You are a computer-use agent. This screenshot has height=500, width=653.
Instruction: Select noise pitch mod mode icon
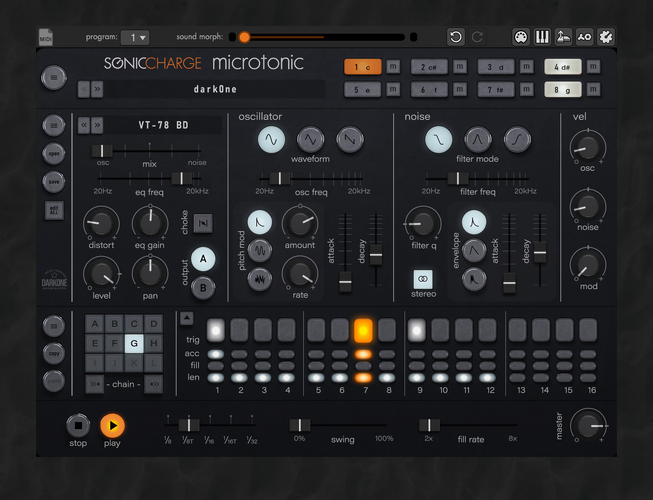[x=260, y=279]
